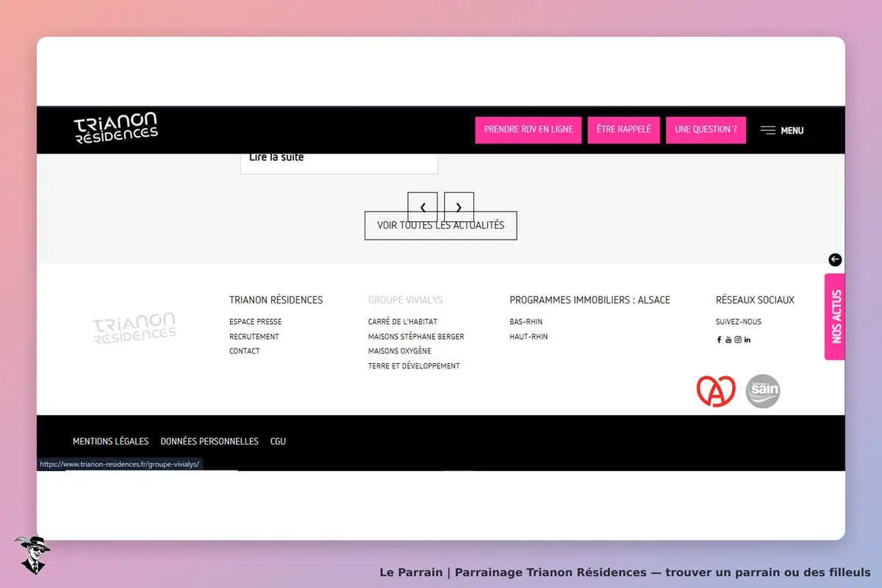Click Voir toutes les actualités button

(x=441, y=226)
